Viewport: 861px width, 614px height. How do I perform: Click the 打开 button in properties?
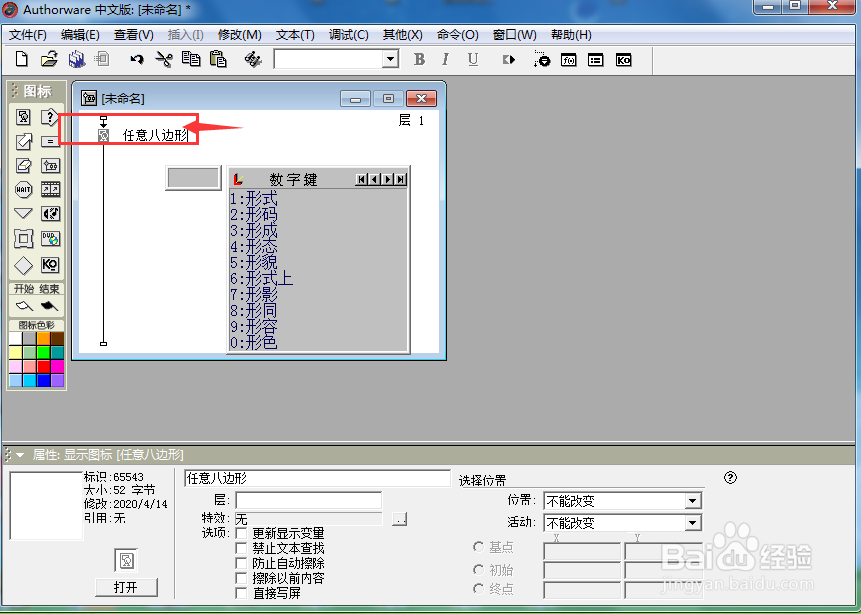tap(126, 587)
